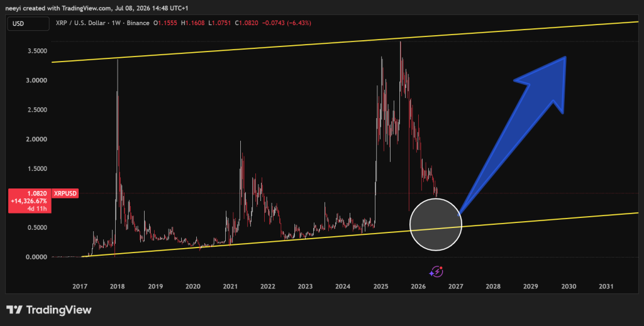This screenshot has height=326, width=644.
Task: Click the 2.0000 price axis label
Action: click(x=37, y=139)
